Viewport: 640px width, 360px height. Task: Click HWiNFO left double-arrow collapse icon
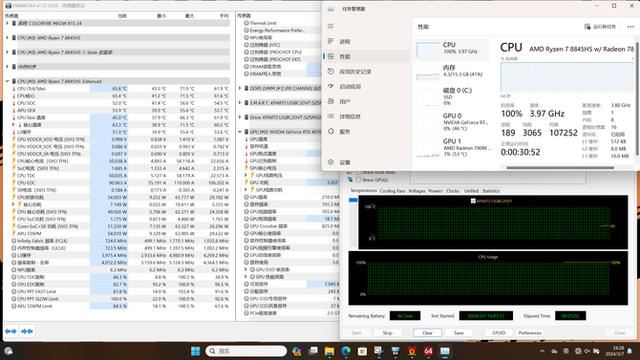tap(11, 331)
